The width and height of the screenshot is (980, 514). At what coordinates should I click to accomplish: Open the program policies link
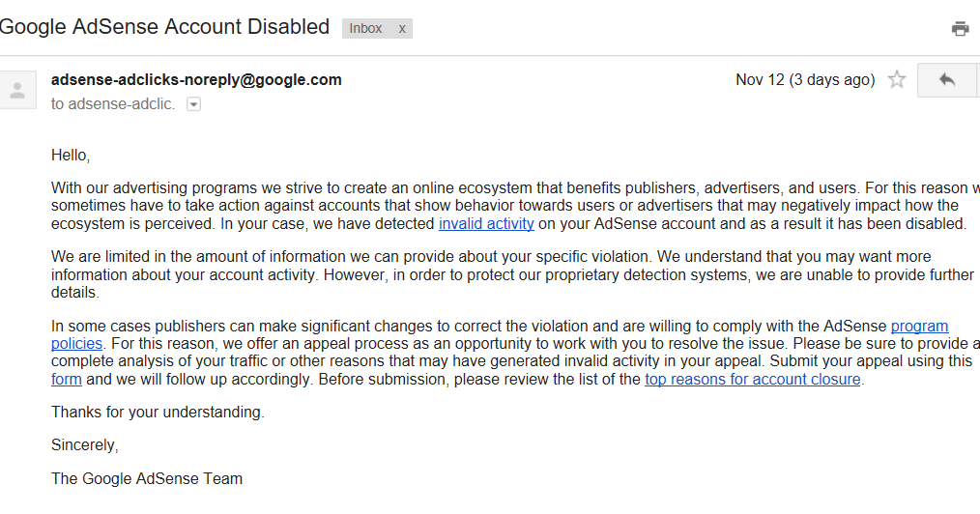pos(919,326)
